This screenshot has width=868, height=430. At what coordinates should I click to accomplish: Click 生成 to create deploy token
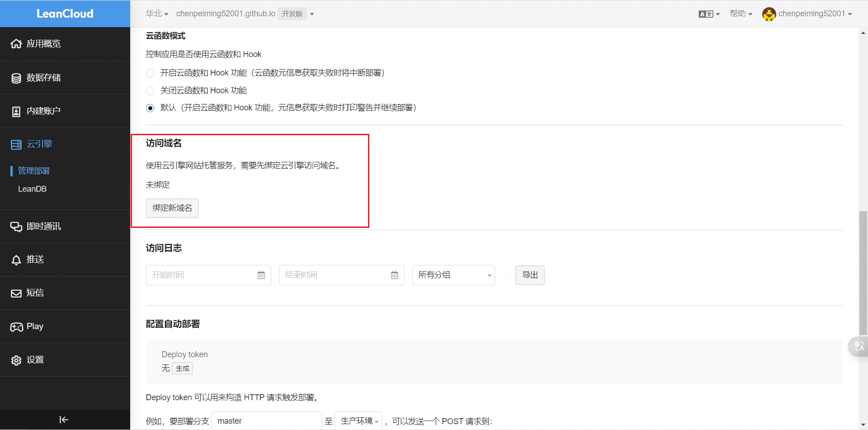(x=183, y=369)
